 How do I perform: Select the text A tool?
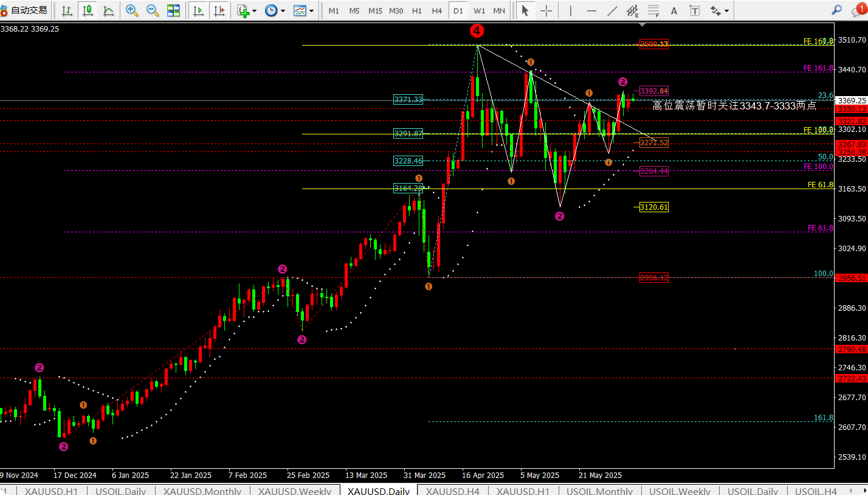674,10
